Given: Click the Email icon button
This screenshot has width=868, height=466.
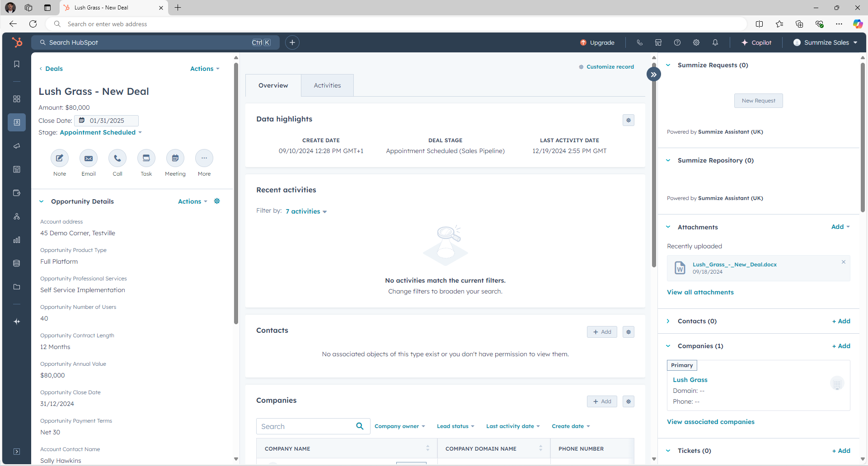Looking at the screenshot, I should pyautogui.click(x=89, y=158).
